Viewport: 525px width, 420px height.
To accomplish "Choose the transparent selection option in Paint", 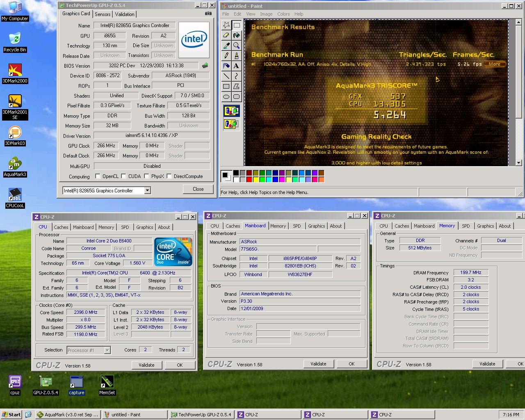I will 231,123.
